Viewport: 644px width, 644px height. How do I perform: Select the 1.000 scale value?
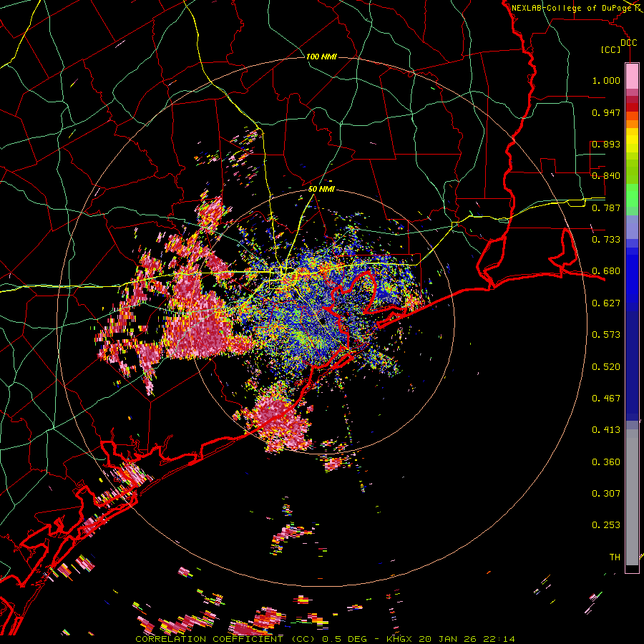[606, 81]
